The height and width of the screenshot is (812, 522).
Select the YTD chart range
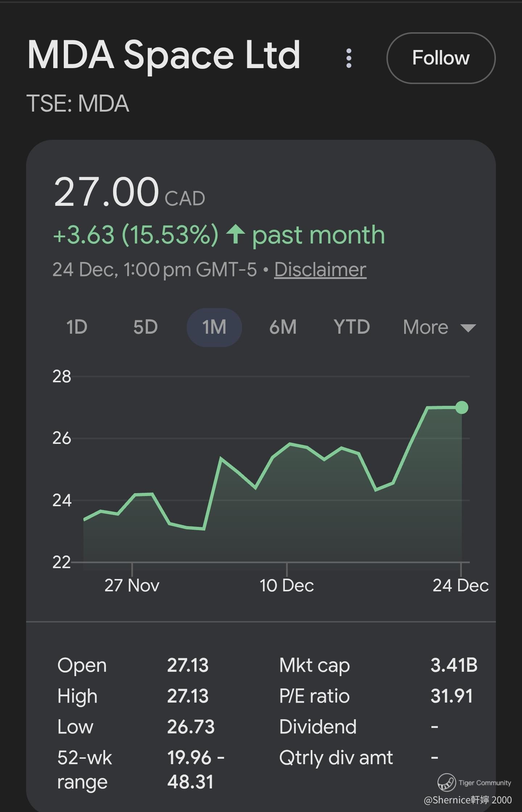(352, 327)
